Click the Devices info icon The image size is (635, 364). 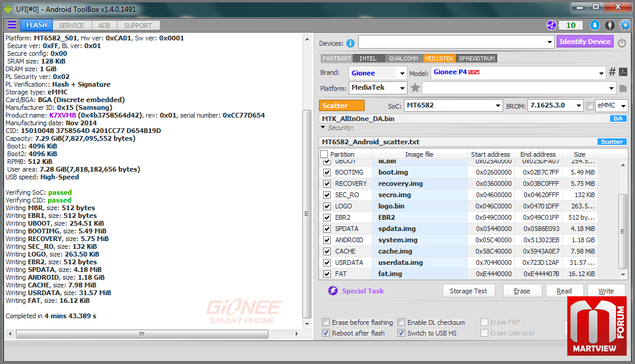point(350,43)
